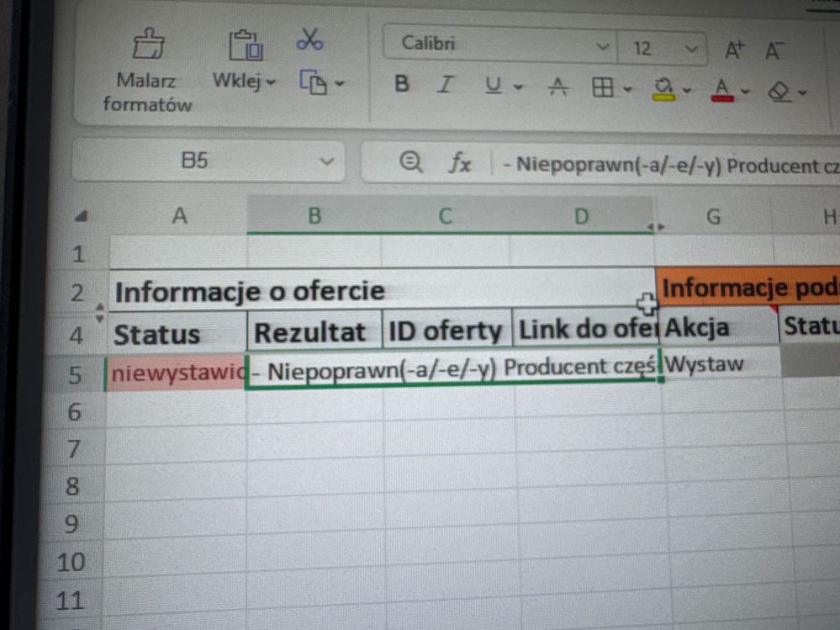Toggle underline formatting
840x630 pixels.
point(492,85)
